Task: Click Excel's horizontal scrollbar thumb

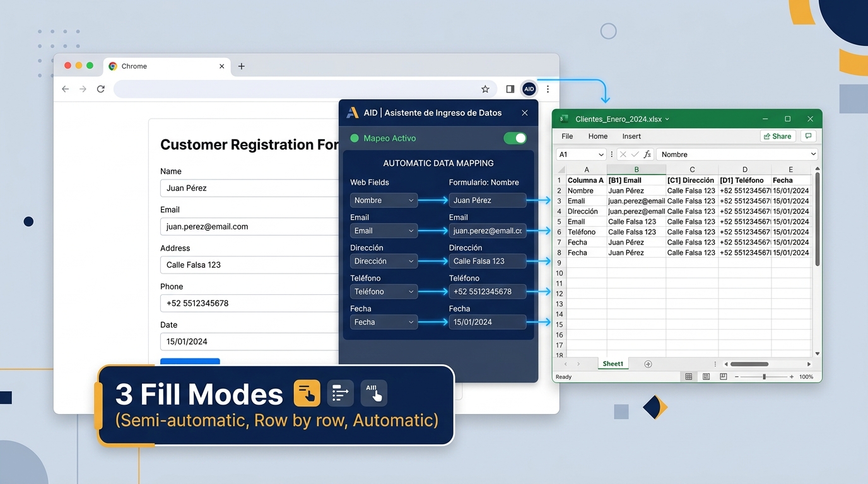Action: [x=749, y=364]
